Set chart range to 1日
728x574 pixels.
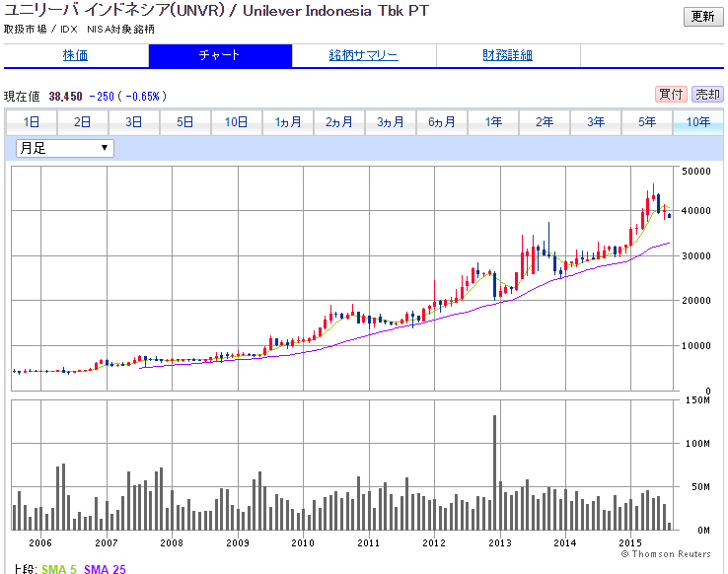point(32,122)
